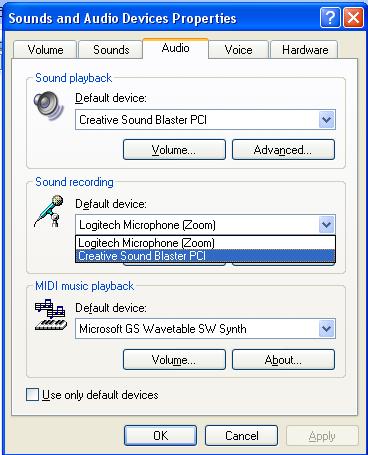This screenshot has height=455, width=368.
Task: Open the Sounds tab
Action: tap(111, 50)
